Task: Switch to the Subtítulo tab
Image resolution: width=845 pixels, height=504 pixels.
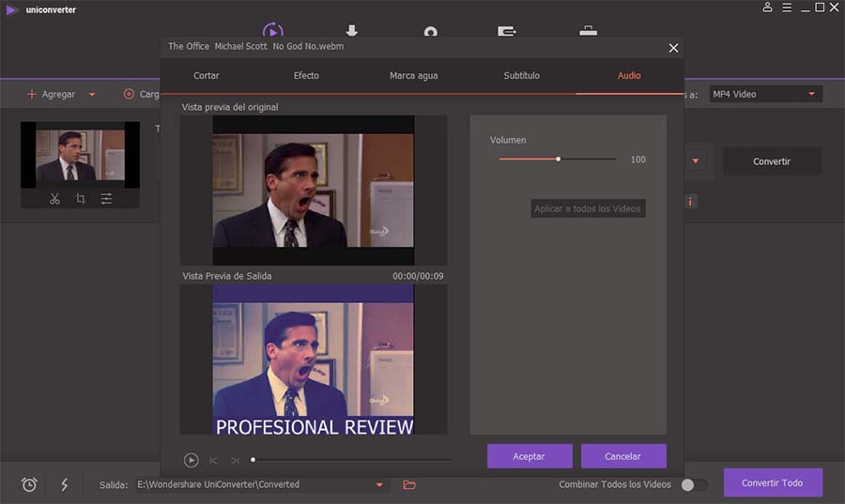Action: coord(521,75)
